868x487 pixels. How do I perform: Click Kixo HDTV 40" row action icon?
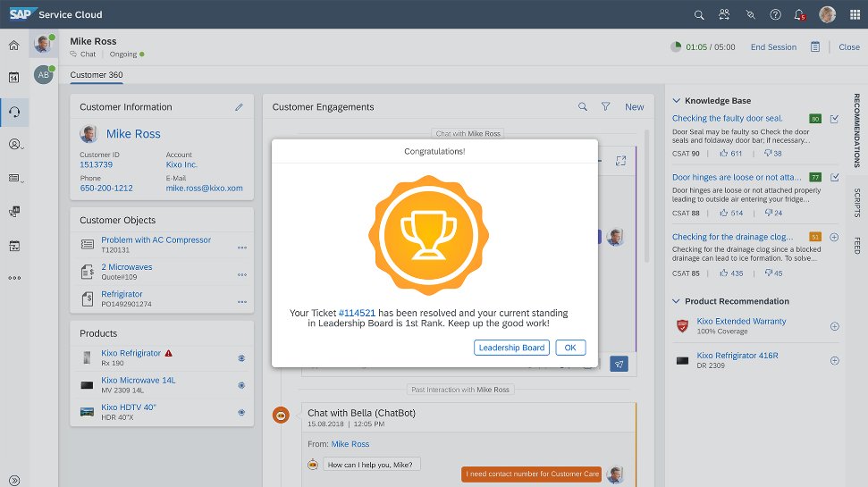241,412
